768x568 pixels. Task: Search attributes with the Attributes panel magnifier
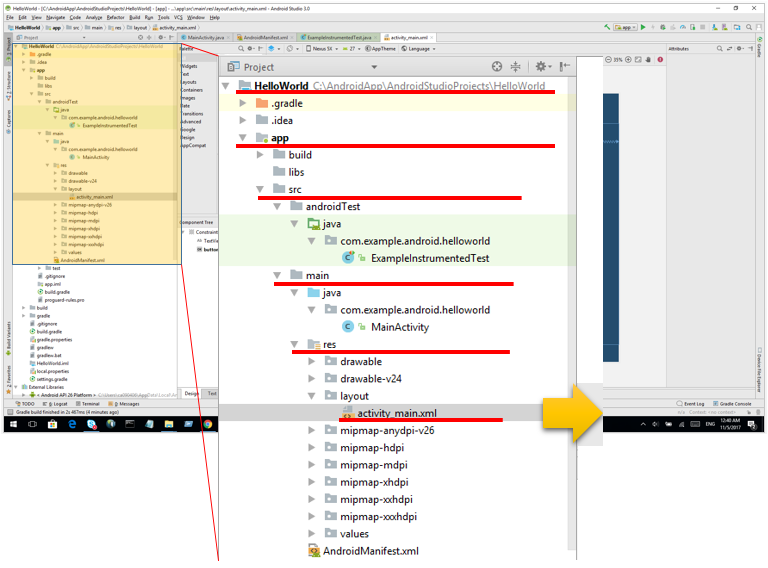720,48
